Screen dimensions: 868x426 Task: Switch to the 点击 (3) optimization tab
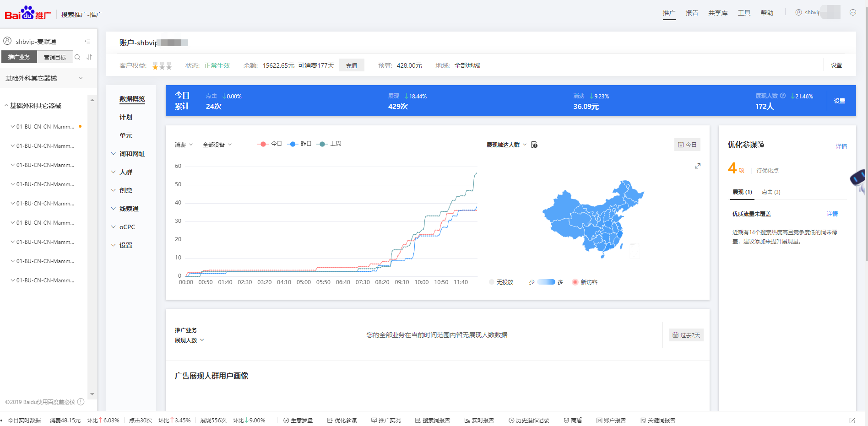click(770, 192)
